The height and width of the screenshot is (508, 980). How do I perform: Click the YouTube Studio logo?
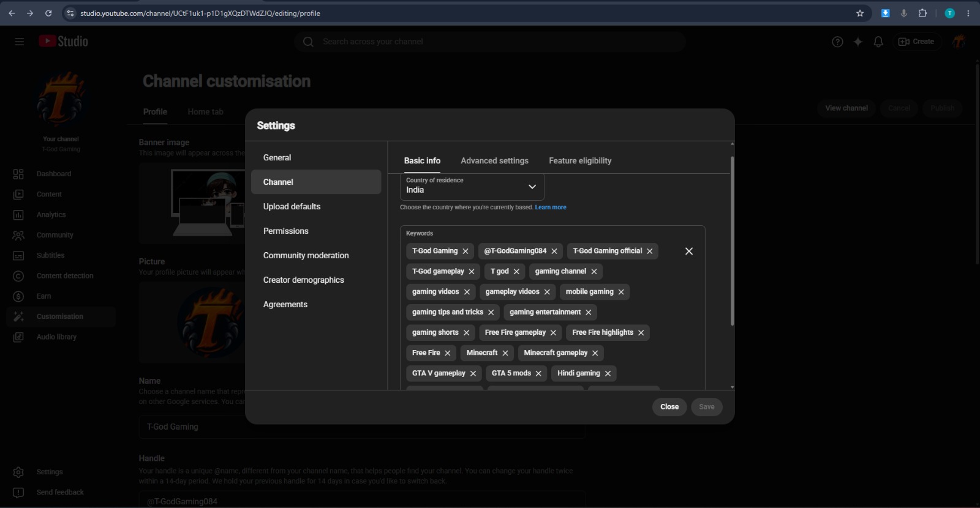(x=64, y=41)
